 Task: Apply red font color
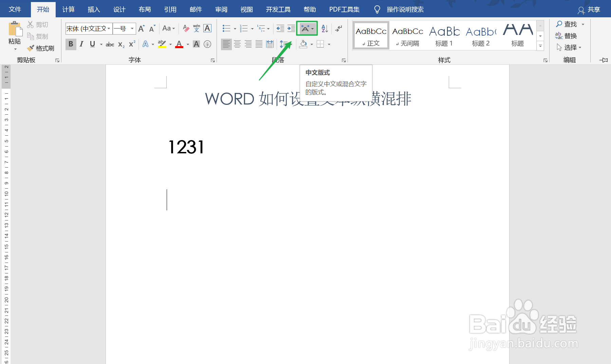tap(179, 44)
